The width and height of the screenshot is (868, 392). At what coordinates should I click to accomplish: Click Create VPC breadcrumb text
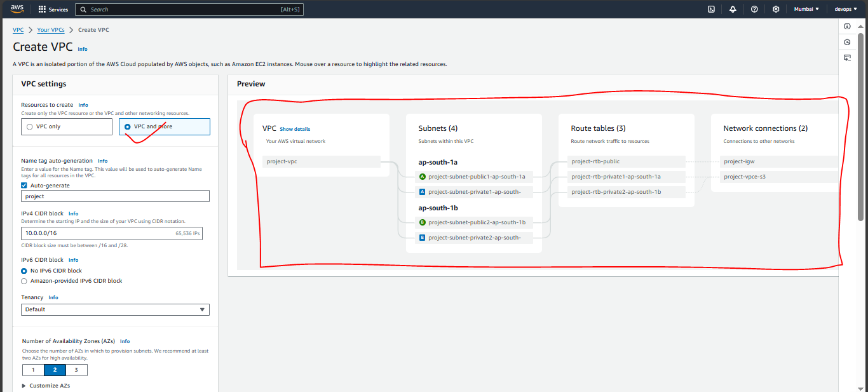93,30
